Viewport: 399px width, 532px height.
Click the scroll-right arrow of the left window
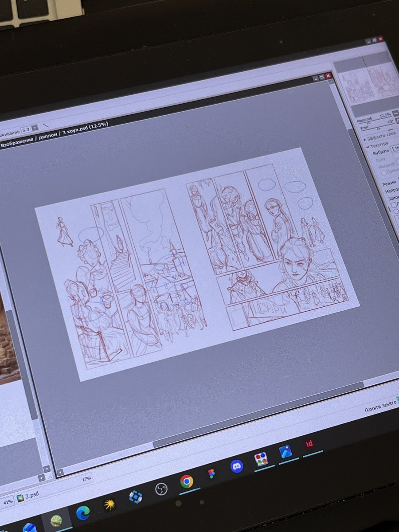pyautogui.click(x=42, y=478)
